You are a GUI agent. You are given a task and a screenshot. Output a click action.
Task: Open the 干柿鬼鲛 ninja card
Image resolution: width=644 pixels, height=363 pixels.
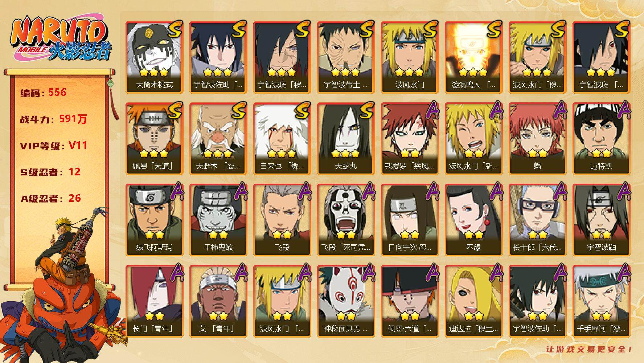(218, 220)
